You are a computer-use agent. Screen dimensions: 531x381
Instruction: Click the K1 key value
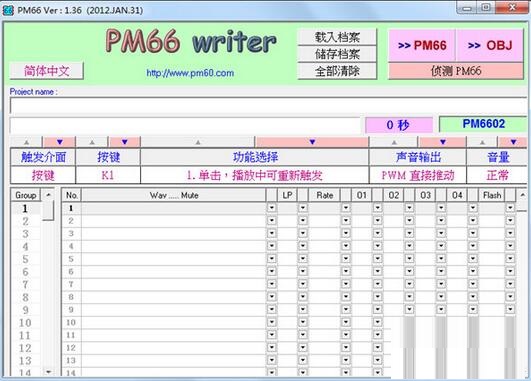(108, 175)
